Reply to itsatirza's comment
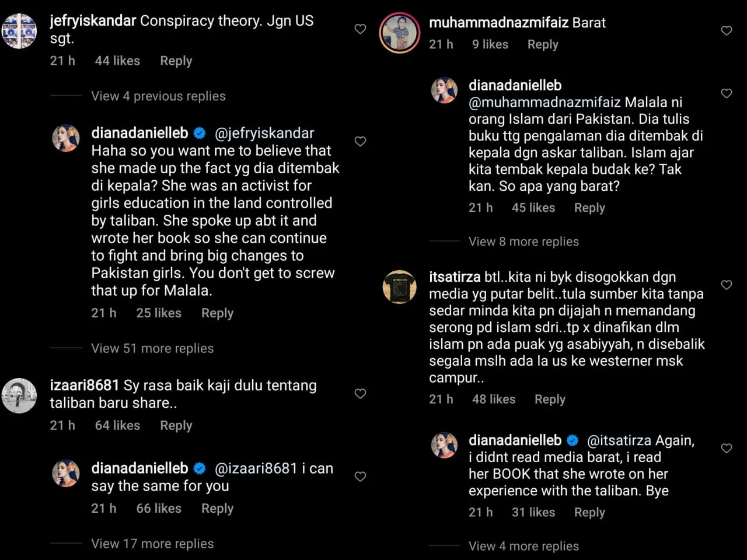This screenshot has width=747, height=560. 550,399
